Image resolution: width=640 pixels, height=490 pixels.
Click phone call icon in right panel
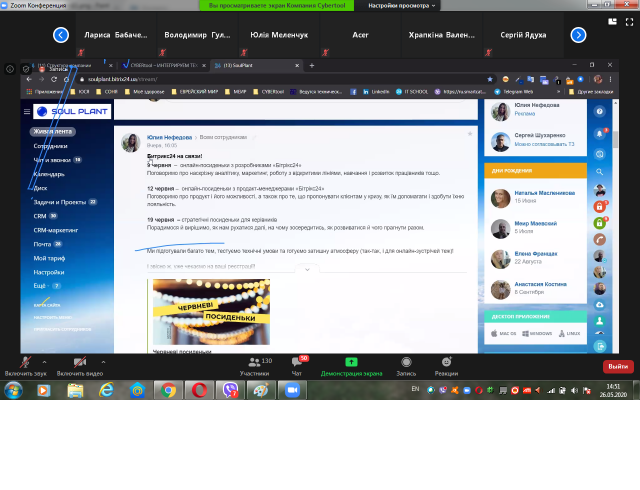(599, 240)
